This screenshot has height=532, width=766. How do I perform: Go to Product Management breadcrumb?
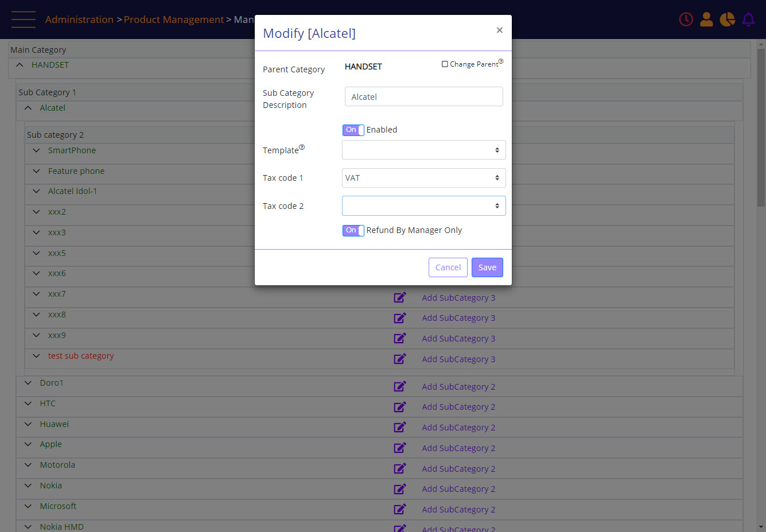click(174, 20)
